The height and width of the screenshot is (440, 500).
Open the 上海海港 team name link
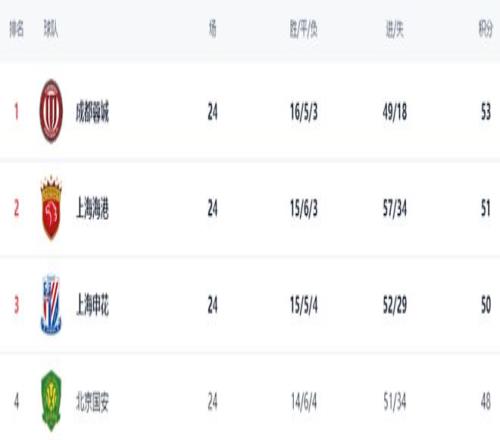(92, 208)
